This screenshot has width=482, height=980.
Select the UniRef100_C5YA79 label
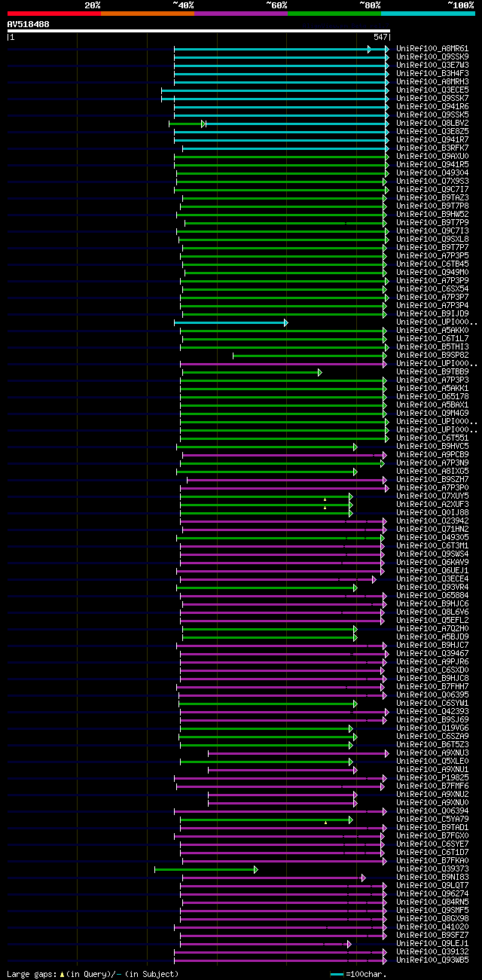[433, 820]
